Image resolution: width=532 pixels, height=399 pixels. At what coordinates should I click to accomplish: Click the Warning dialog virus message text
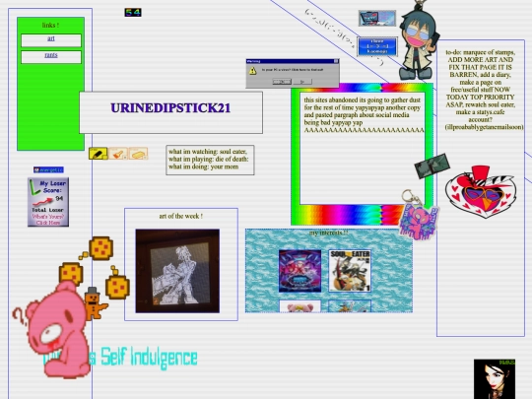[x=293, y=70]
